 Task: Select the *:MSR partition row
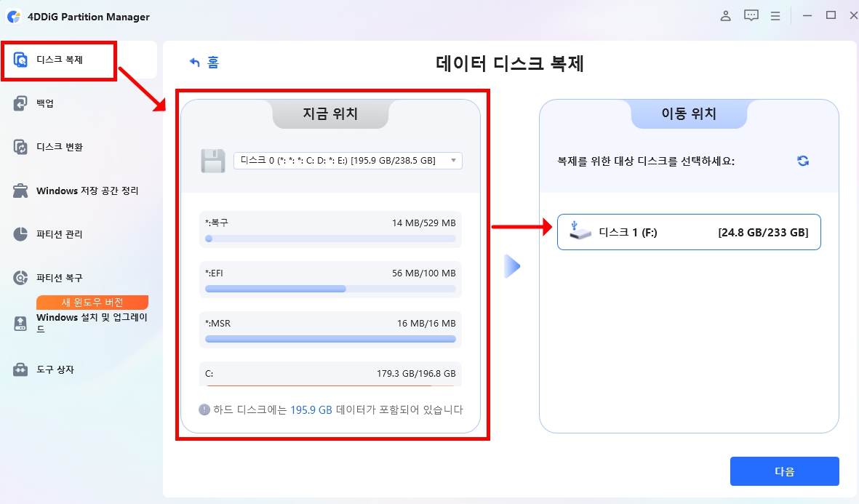[330, 329]
